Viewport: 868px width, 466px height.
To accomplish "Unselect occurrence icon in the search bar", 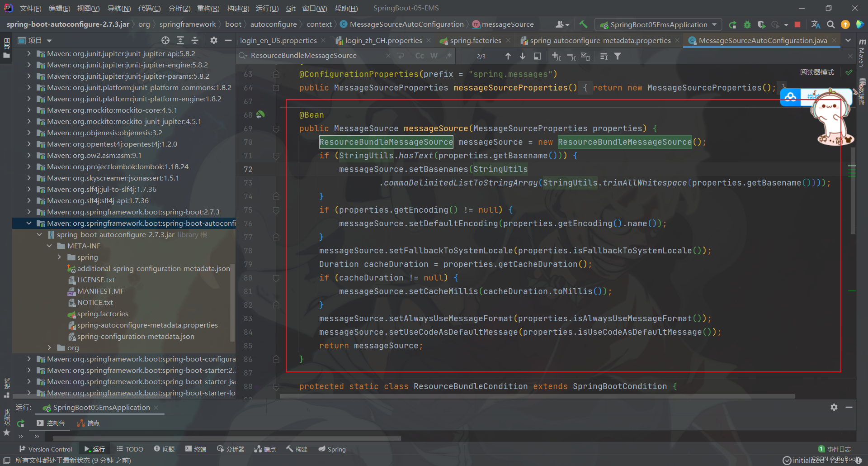I will (x=571, y=56).
